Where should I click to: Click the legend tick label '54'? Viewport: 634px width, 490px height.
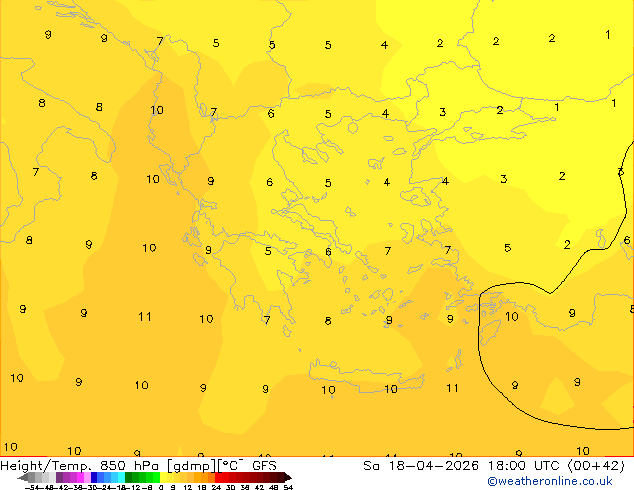pyautogui.click(x=288, y=487)
